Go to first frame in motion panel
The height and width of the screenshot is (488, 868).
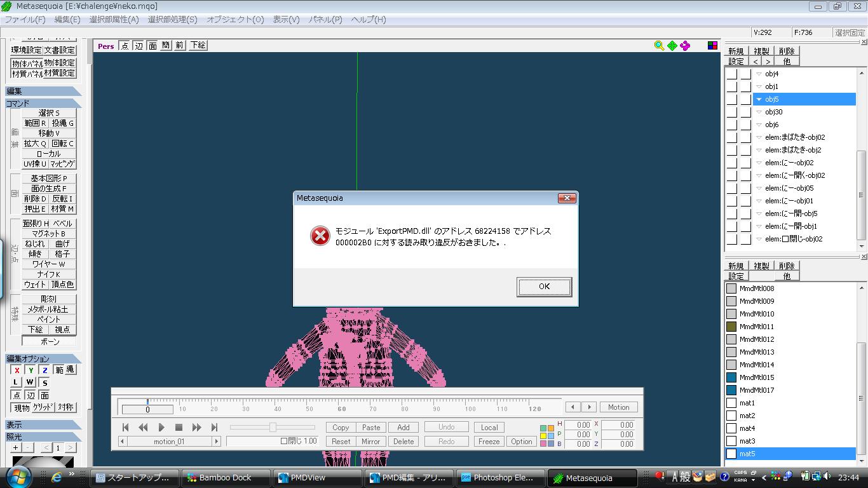[126, 428]
